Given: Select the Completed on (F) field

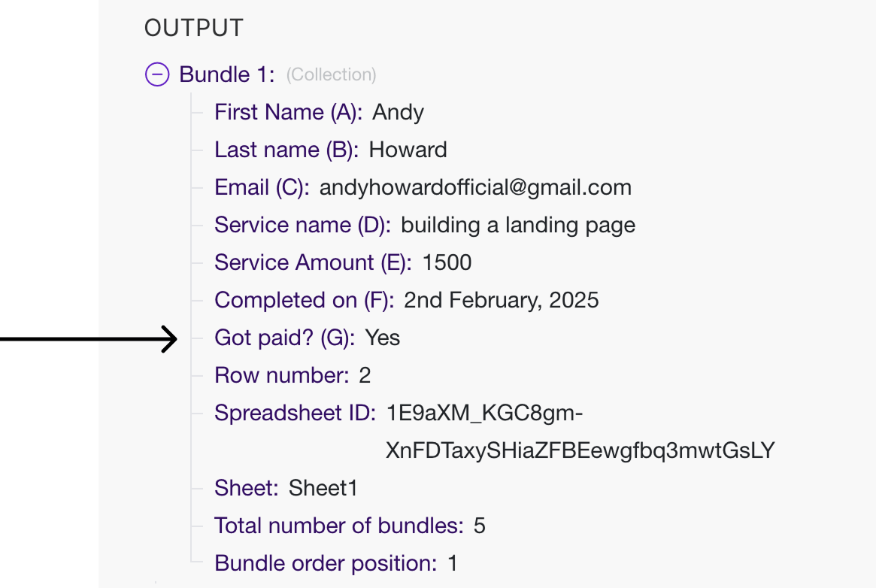Looking at the screenshot, I should pyautogui.click(x=304, y=300).
